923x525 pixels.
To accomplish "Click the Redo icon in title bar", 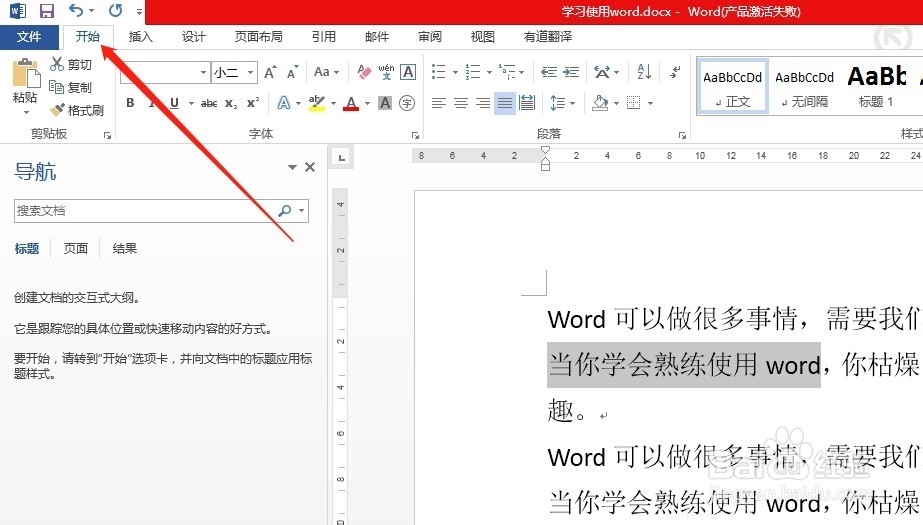I will coord(115,10).
